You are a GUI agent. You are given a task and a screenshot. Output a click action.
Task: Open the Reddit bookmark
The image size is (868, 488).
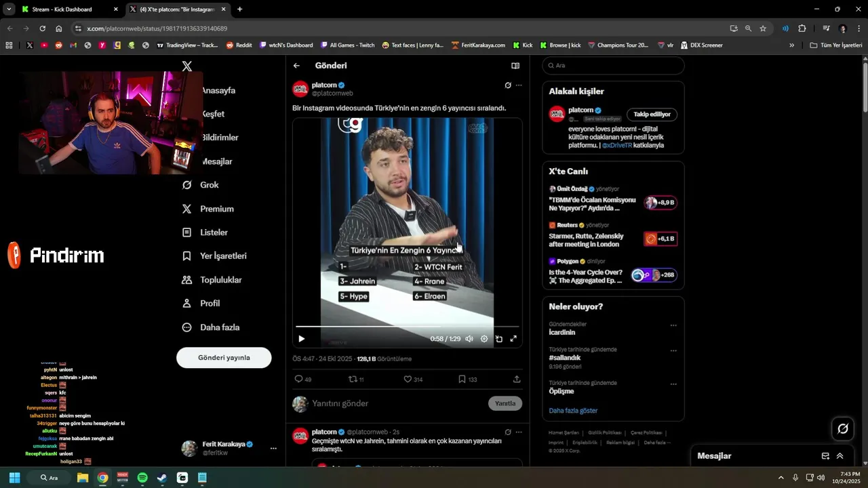click(239, 45)
